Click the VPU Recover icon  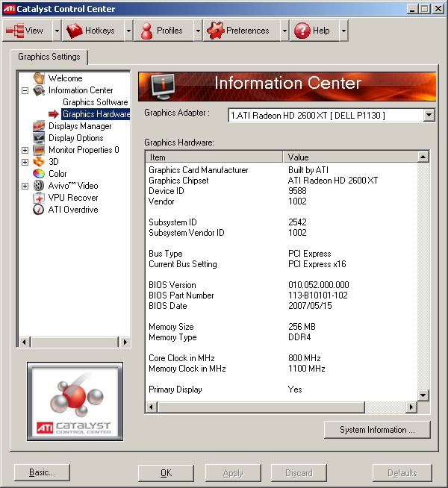pos(39,198)
